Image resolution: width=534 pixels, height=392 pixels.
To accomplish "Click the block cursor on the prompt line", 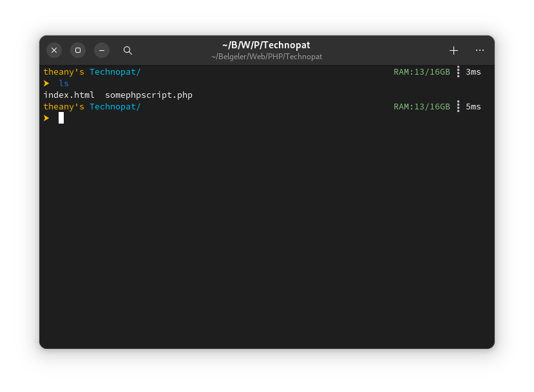I will tap(61, 118).
